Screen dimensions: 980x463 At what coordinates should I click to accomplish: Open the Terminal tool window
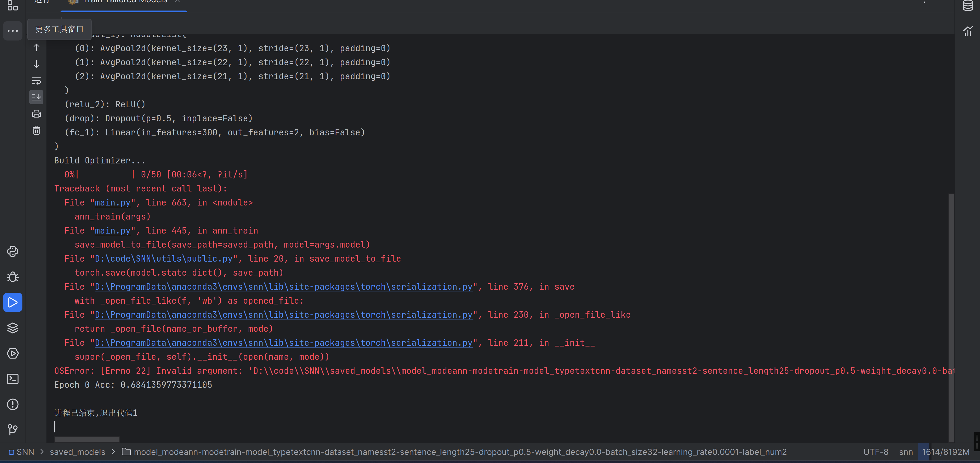13,379
